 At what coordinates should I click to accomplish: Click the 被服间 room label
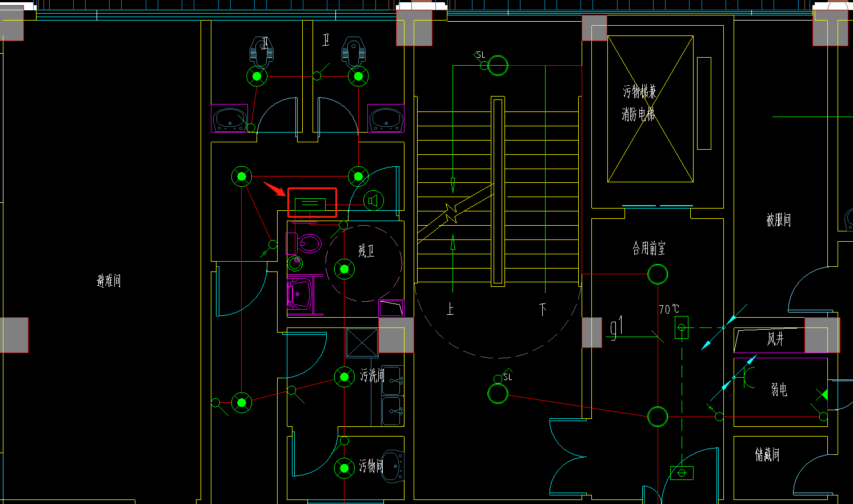coord(779,220)
